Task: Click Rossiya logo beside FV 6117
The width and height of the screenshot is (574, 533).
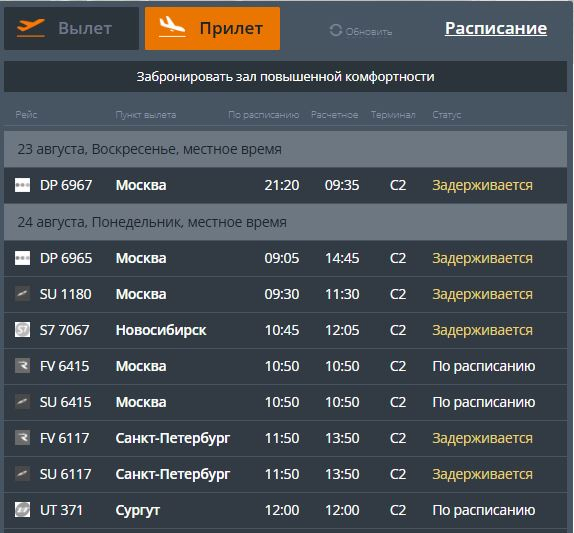Action: pyautogui.click(x=22, y=438)
